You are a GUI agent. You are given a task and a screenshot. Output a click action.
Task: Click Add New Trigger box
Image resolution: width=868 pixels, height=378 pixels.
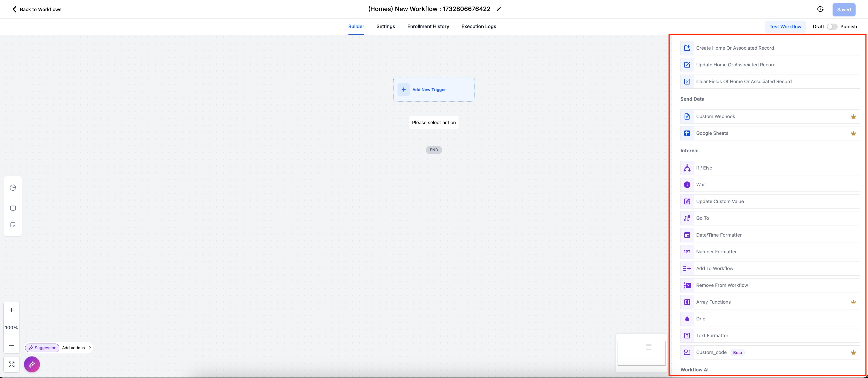point(434,90)
